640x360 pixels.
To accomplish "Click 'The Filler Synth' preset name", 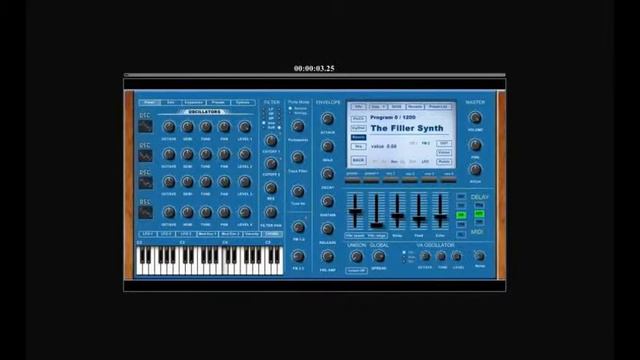I will [x=407, y=128].
